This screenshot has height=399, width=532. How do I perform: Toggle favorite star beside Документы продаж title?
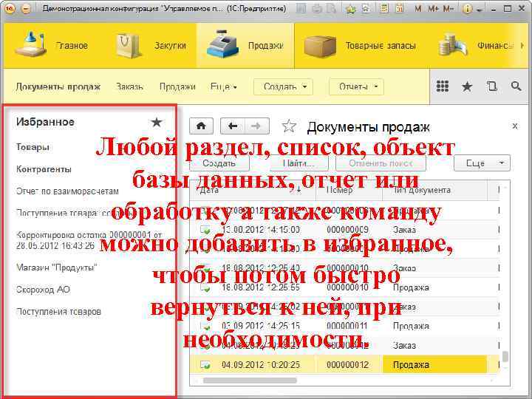click(289, 126)
